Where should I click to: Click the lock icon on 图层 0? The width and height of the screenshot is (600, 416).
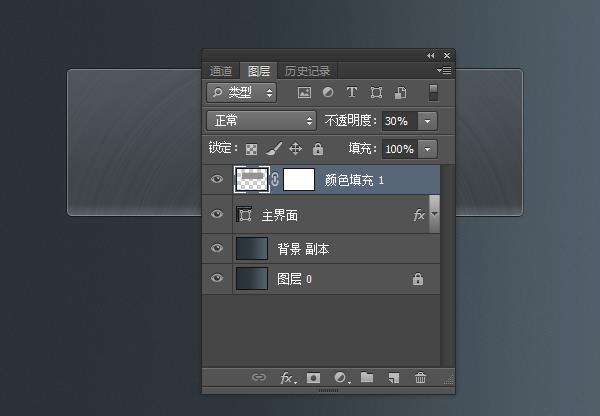[418, 279]
